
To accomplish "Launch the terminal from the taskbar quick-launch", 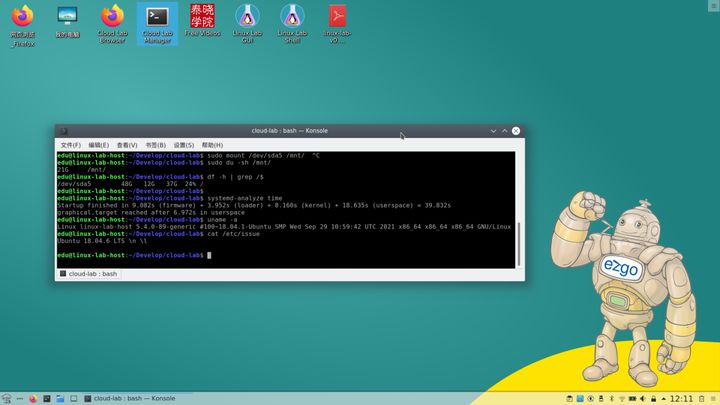I will pos(46,399).
